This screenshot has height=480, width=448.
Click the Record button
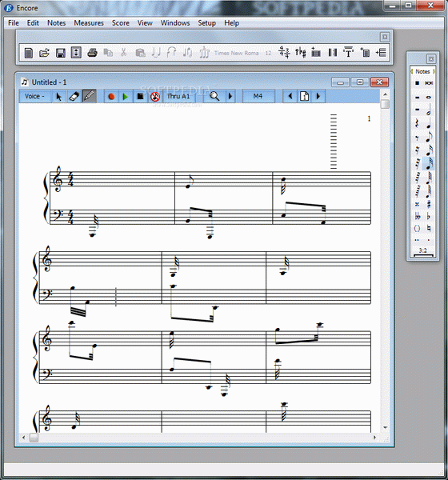[111, 97]
